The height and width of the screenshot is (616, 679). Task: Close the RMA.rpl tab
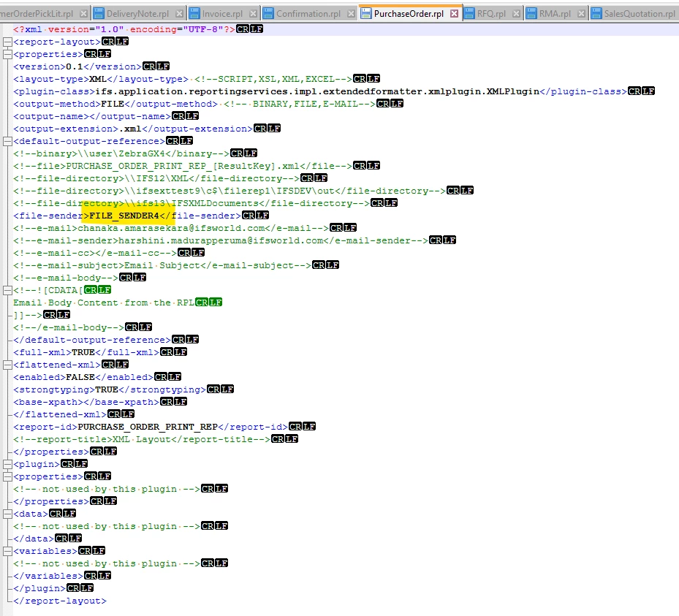point(582,14)
